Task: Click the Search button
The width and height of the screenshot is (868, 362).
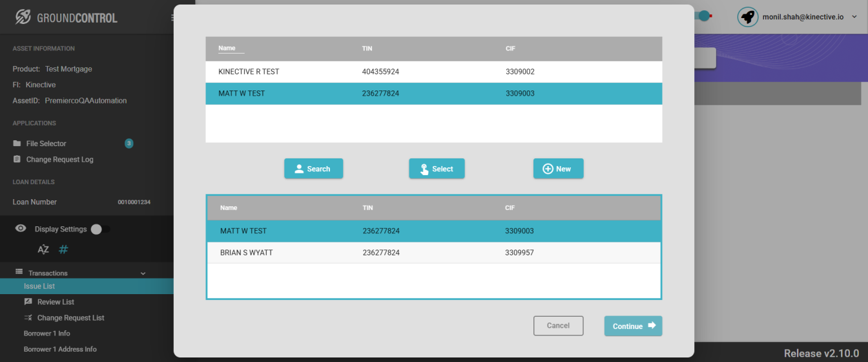Action: [x=313, y=169]
